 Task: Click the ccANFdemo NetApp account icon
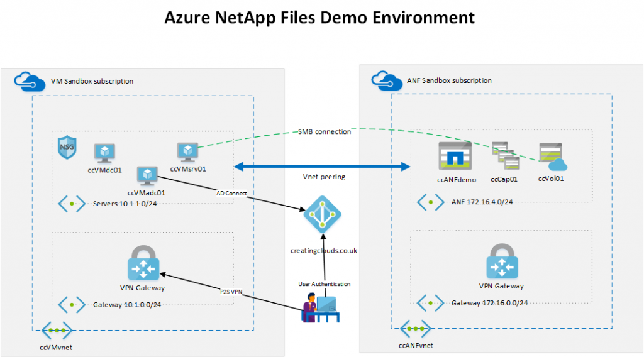(x=456, y=157)
